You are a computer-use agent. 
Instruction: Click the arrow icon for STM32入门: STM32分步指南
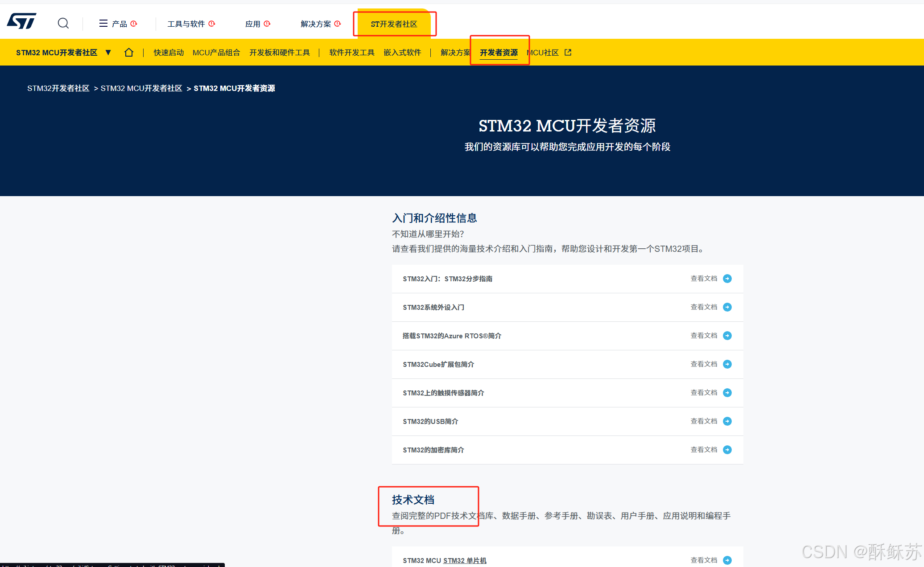pos(727,279)
